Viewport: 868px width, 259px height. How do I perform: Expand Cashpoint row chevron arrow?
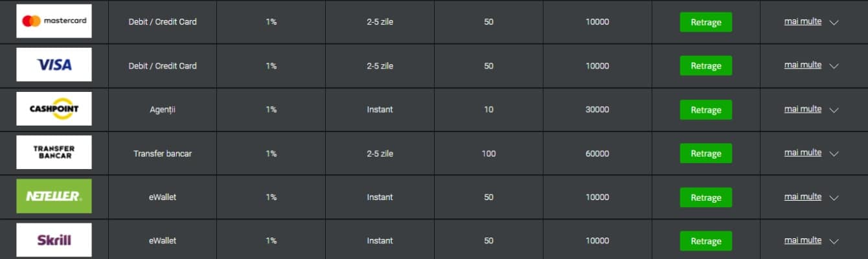(x=834, y=110)
